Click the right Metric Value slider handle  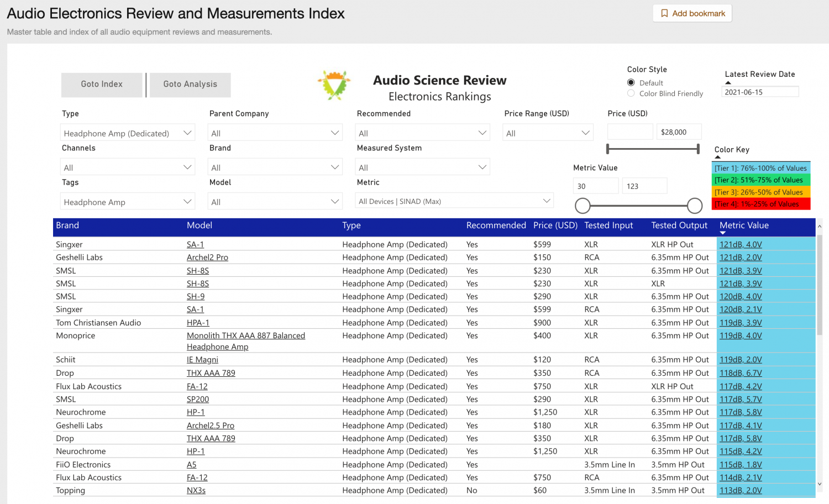pyautogui.click(x=695, y=206)
